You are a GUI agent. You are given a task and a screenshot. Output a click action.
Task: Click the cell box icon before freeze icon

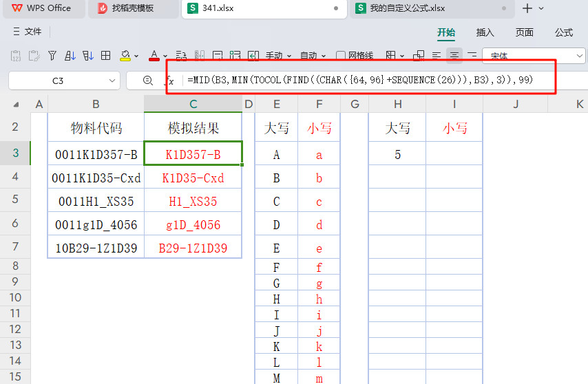pyautogui.click(x=218, y=56)
